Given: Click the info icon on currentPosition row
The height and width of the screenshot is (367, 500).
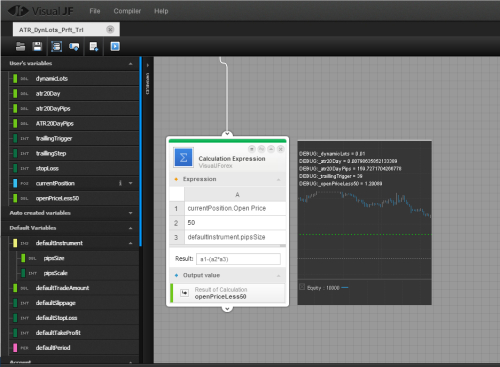Looking at the screenshot, I should point(120,183).
